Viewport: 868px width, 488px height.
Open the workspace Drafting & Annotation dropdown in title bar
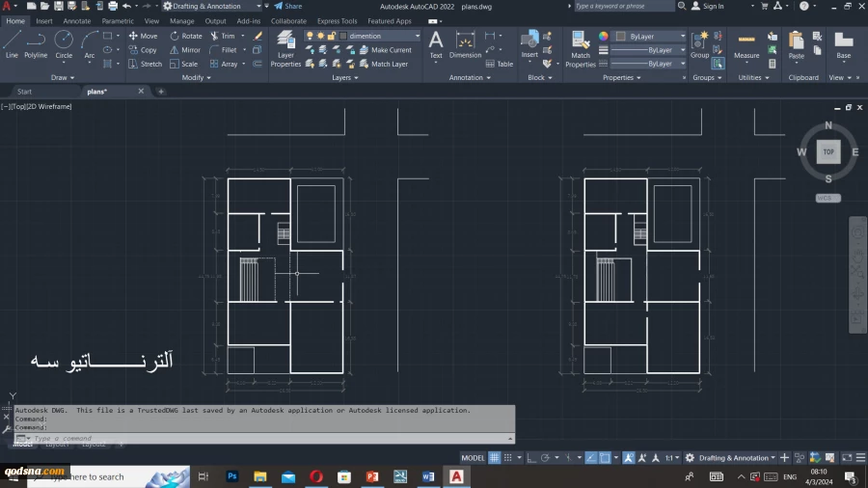point(212,6)
